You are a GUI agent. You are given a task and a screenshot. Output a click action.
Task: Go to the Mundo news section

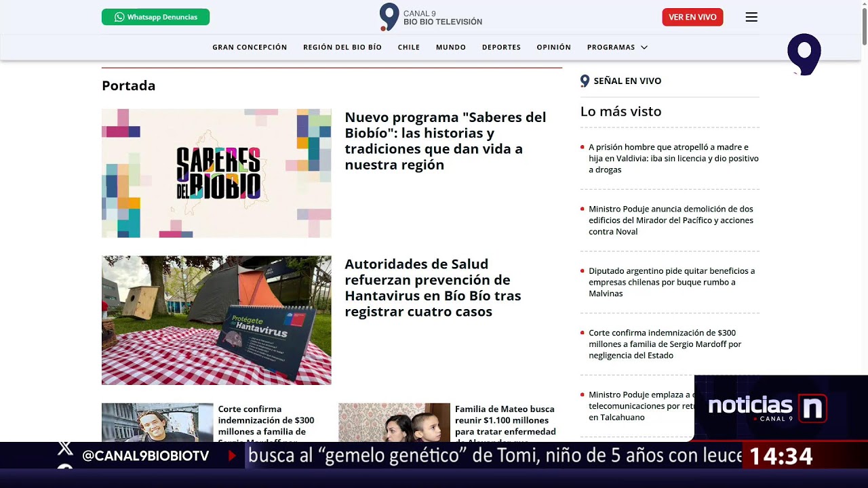(x=451, y=47)
